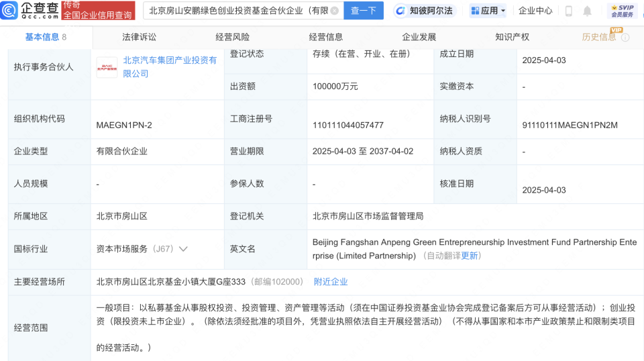The image size is (644, 361).
Task: Select organization code MAEGN1PN-2
Action: point(124,125)
